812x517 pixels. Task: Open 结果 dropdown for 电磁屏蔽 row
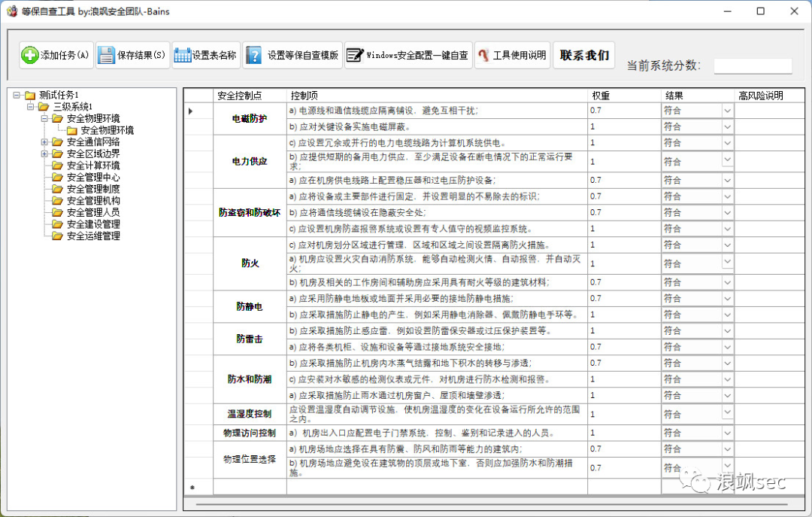pos(728,126)
